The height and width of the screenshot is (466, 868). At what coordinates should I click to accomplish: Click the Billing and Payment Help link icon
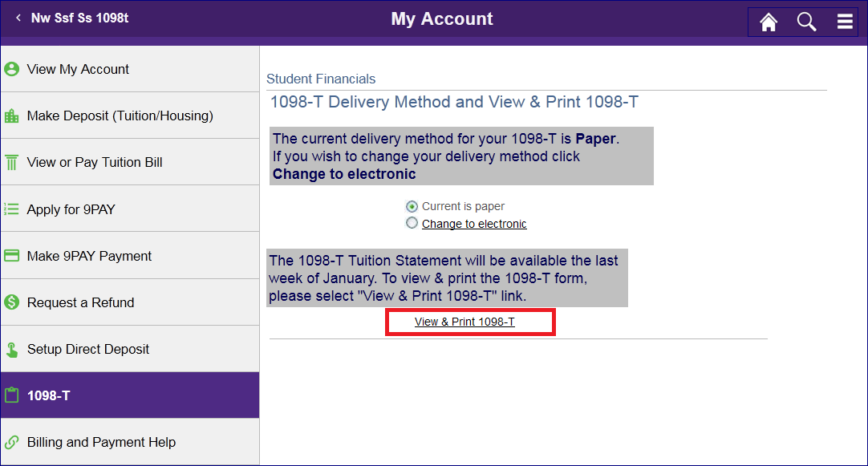click(x=11, y=442)
